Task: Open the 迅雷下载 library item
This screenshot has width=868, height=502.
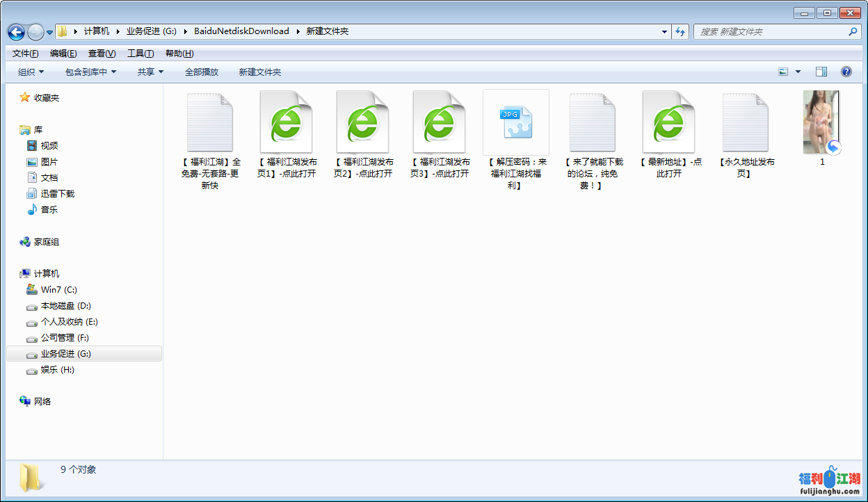Action: click(x=57, y=193)
